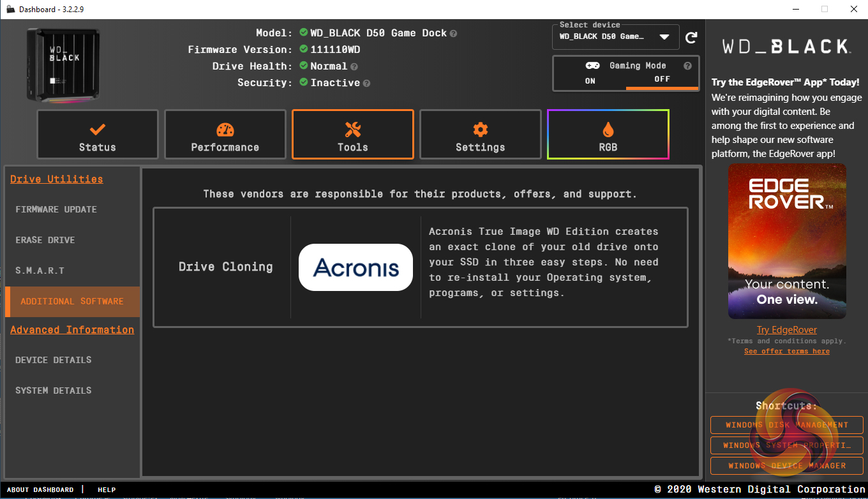This screenshot has width=868, height=499.
Task: Open Device Details
Action: coord(54,360)
